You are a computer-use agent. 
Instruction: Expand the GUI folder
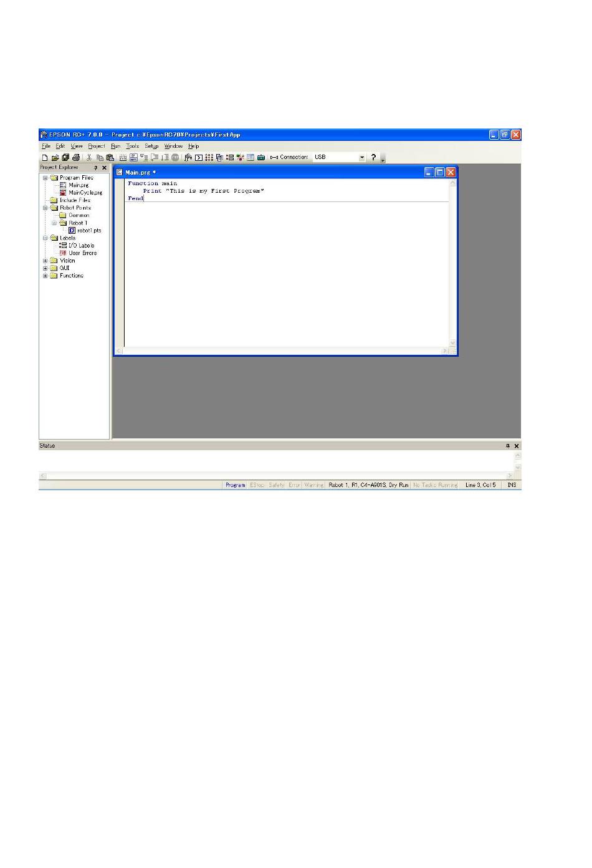pyautogui.click(x=45, y=268)
